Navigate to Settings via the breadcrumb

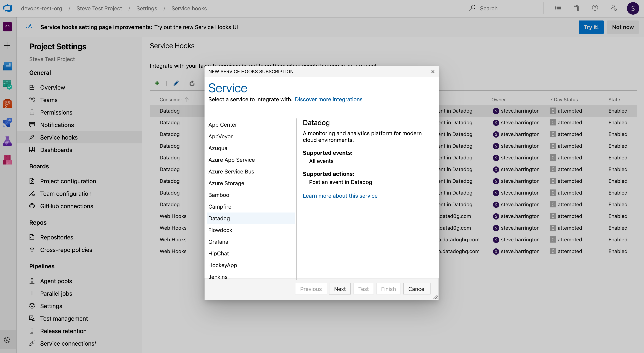click(x=147, y=8)
